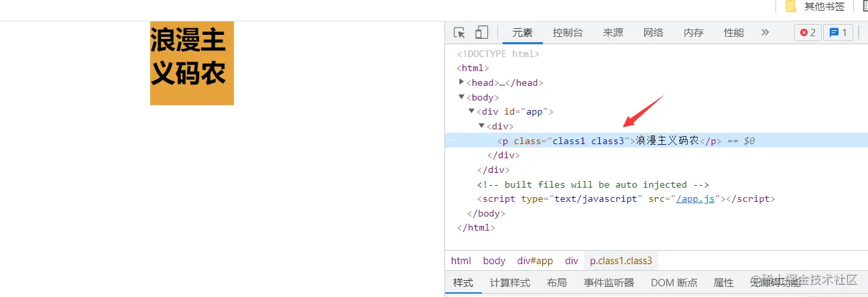The width and height of the screenshot is (868, 297).
Task: Select the closing </body> tag row
Action: (x=486, y=213)
